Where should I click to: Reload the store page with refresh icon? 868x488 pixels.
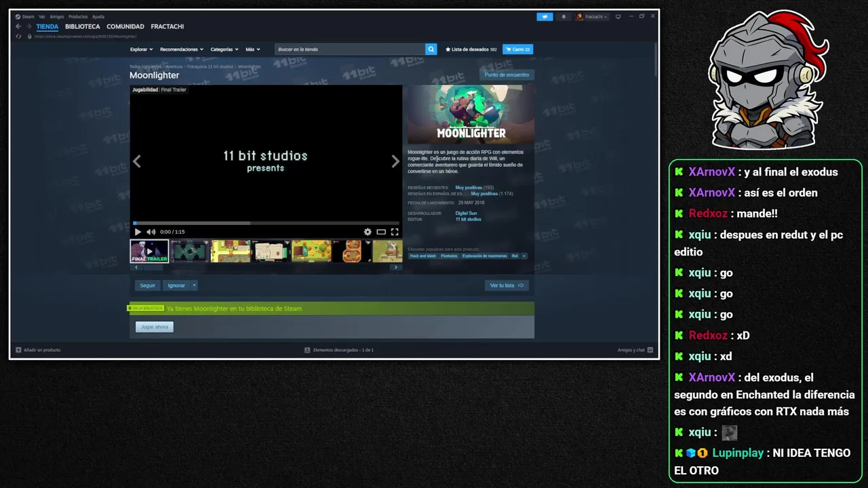point(19,37)
